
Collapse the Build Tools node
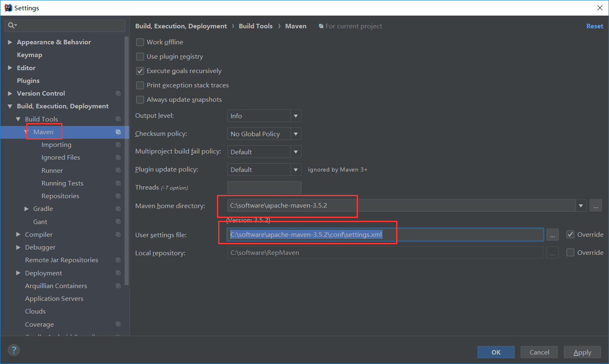(18, 119)
